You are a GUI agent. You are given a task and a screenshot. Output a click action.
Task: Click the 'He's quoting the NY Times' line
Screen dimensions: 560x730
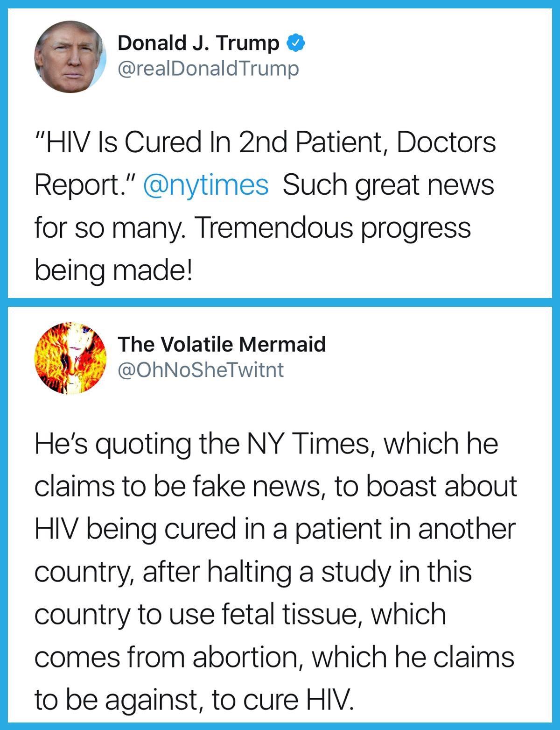point(266,445)
